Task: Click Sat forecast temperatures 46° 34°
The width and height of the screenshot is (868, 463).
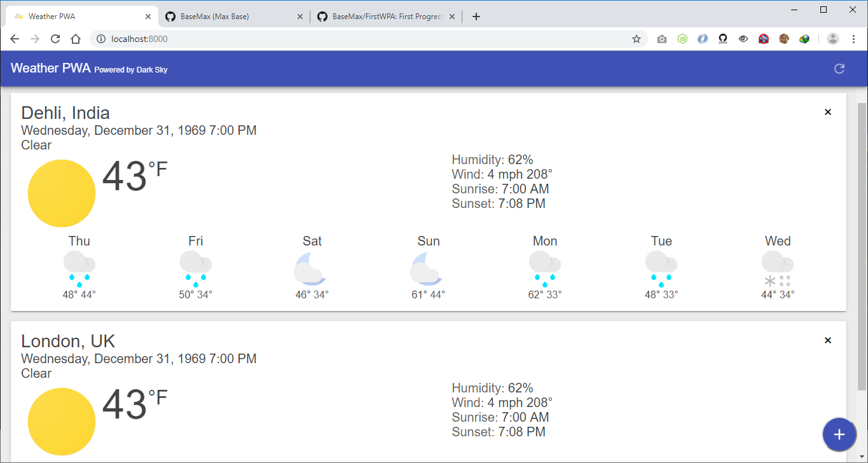Action: (x=312, y=294)
